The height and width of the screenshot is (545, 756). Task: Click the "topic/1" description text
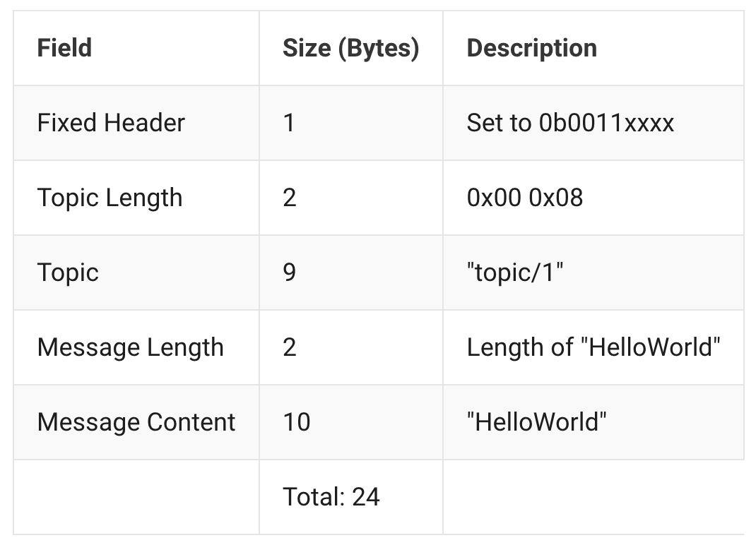tap(515, 272)
